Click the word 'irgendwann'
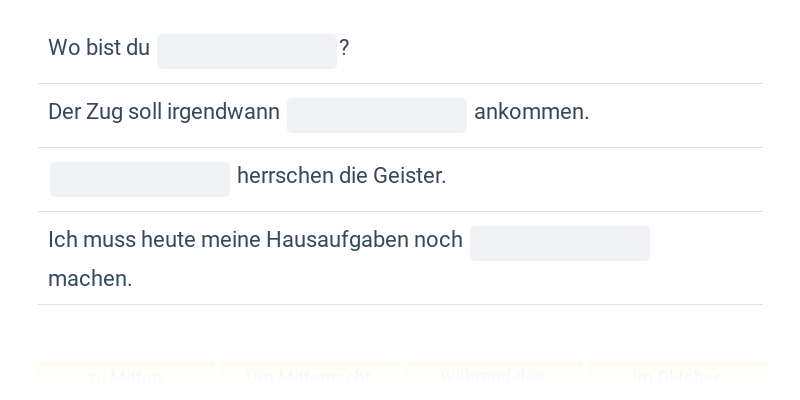This screenshot has width=800, height=400. point(223,112)
